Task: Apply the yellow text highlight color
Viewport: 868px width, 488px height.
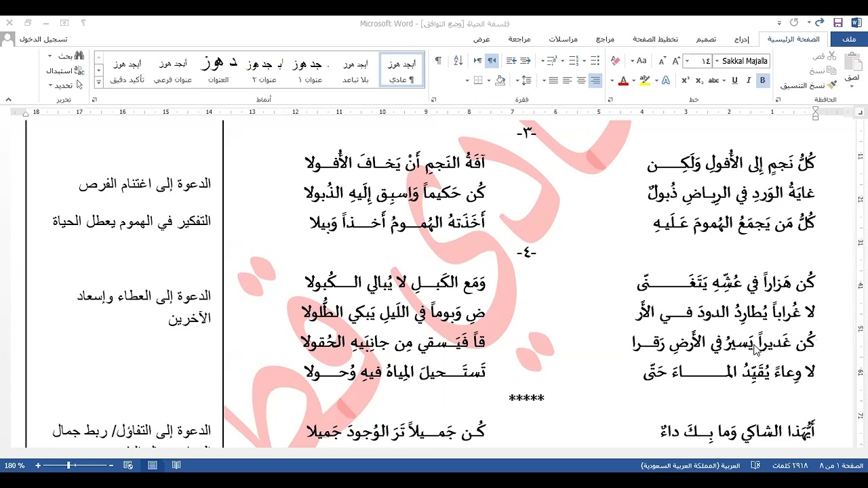Action: (644, 80)
